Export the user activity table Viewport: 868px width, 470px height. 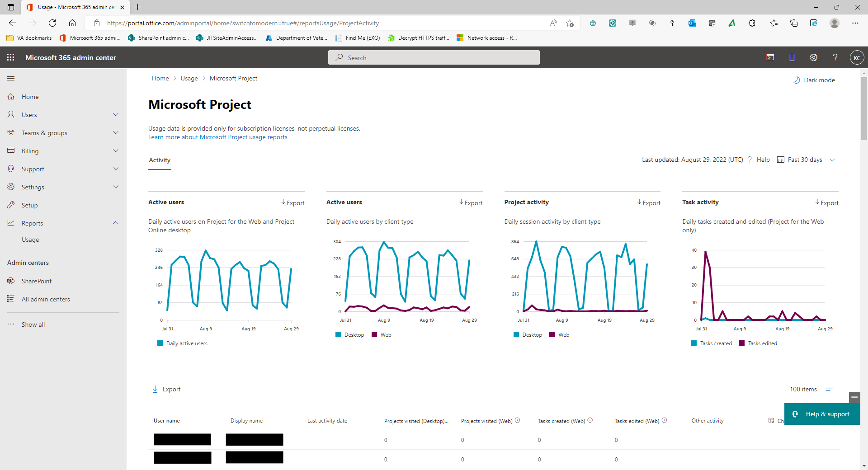click(166, 389)
